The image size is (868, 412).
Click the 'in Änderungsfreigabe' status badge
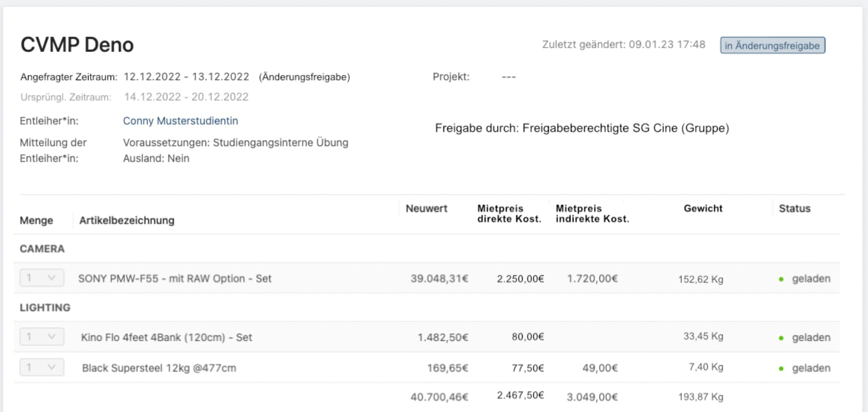pos(772,45)
